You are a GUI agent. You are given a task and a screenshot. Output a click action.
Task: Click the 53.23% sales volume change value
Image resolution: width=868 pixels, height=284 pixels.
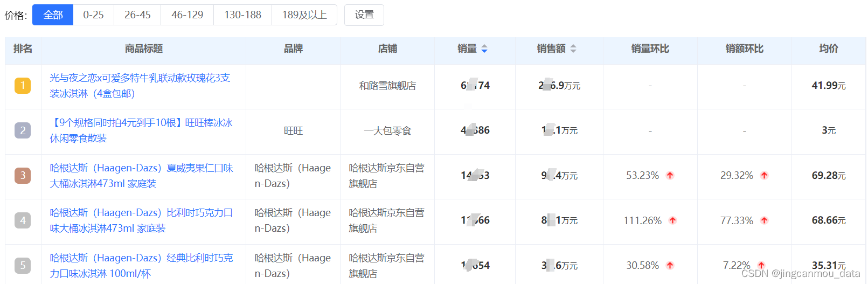pos(642,176)
